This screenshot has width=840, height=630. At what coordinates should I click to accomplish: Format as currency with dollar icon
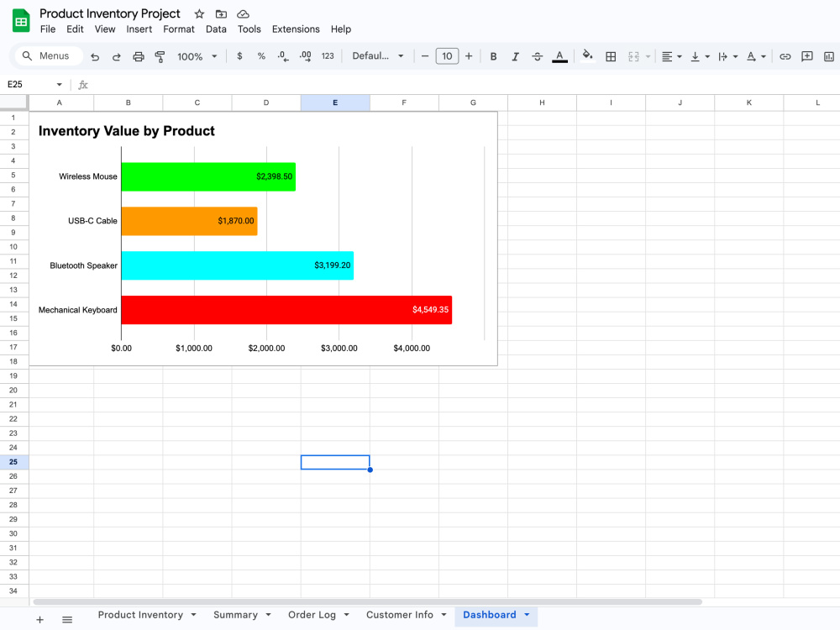[x=239, y=55]
